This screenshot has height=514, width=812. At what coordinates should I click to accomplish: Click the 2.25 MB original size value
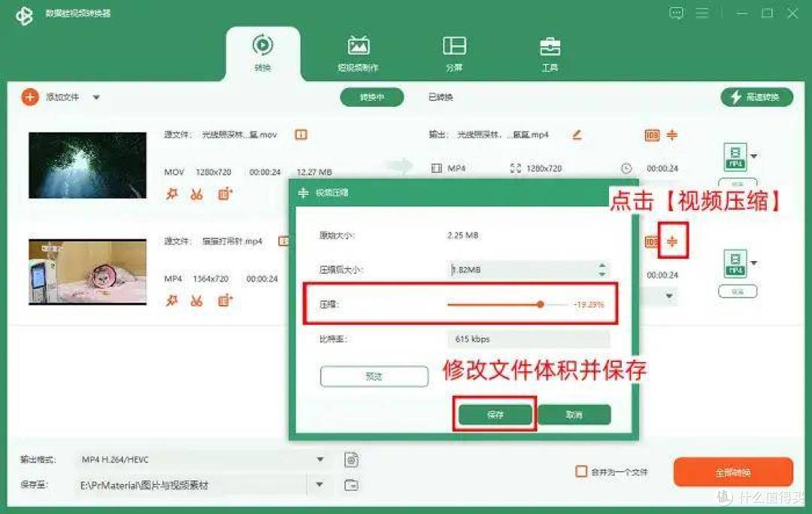pyautogui.click(x=463, y=236)
